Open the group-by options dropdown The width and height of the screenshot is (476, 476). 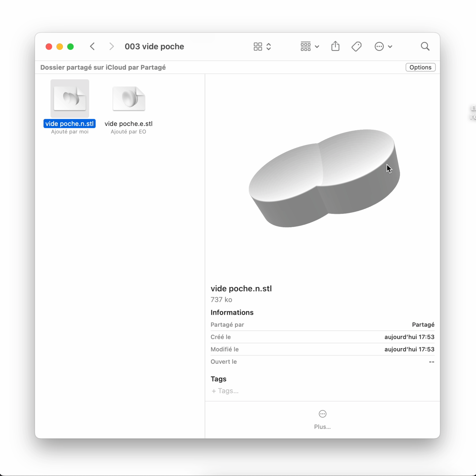(309, 46)
